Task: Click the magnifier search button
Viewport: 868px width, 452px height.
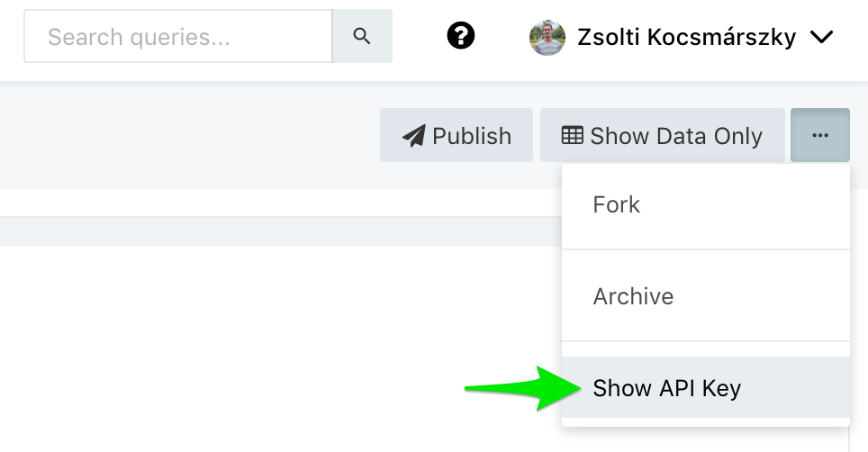Action: [x=362, y=37]
